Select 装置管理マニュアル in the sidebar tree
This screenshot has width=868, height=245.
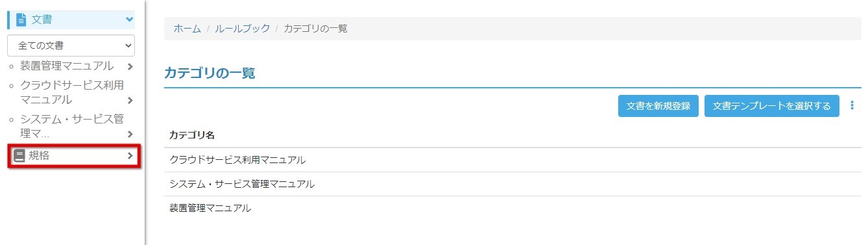point(67,66)
